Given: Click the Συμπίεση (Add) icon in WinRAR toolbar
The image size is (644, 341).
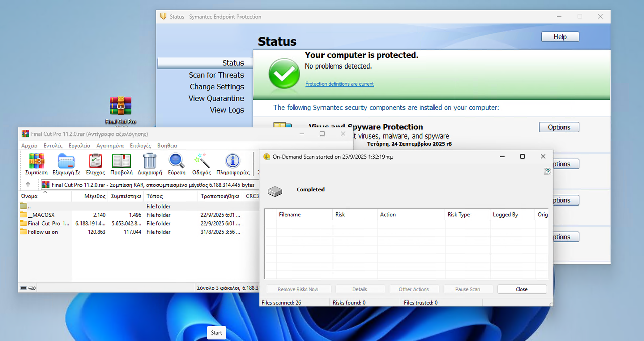Looking at the screenshot, I should point(36,161).
